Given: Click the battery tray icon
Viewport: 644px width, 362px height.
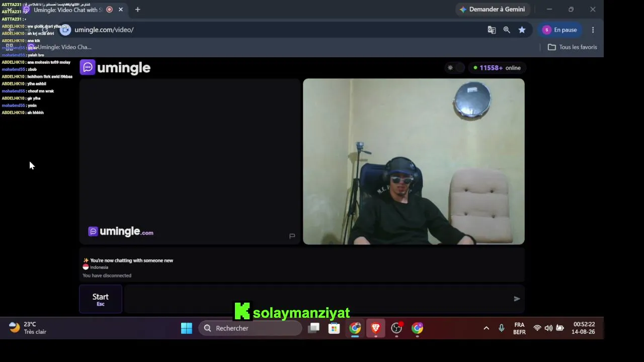Looking at the screenshot, I should [x=560, y=328].
